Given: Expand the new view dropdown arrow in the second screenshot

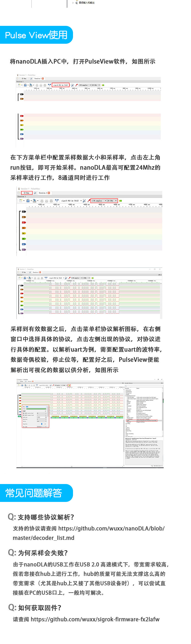Looking at the screenshot, I should (24, 201).
